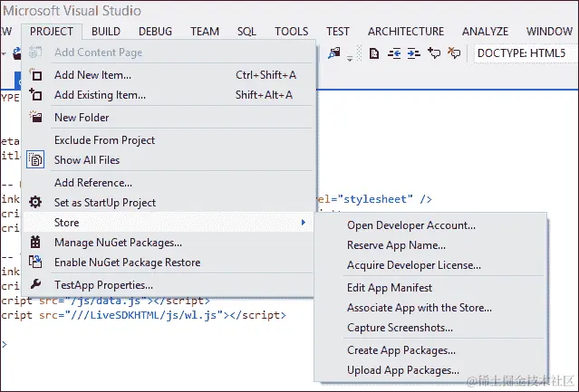Viewport: 579px width, 392px height.
Task: Click the comment selection toolbar icon
Action: click(434, 53)
